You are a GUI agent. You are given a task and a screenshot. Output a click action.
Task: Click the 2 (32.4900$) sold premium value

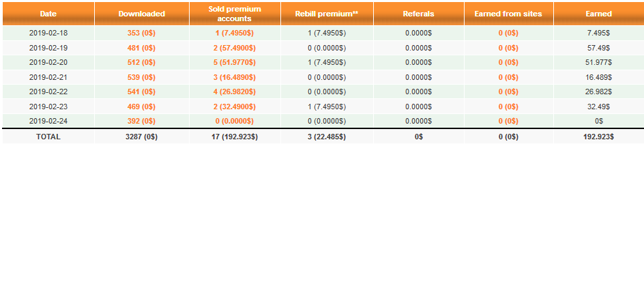235,107
